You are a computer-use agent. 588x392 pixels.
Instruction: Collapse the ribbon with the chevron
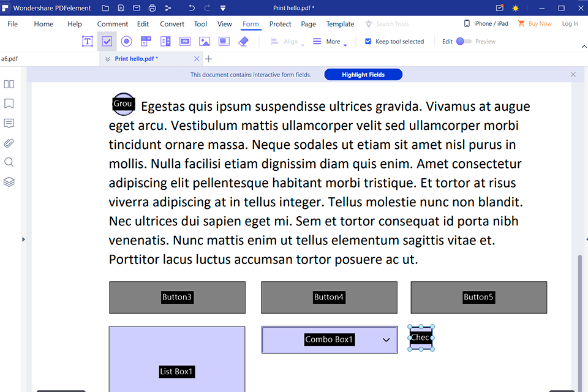[584, 47]
